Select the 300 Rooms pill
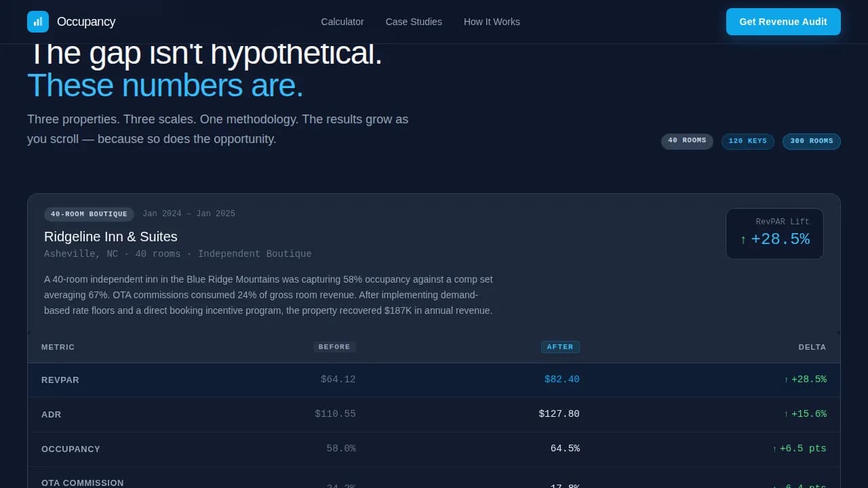868x488 pixels. 811,141
